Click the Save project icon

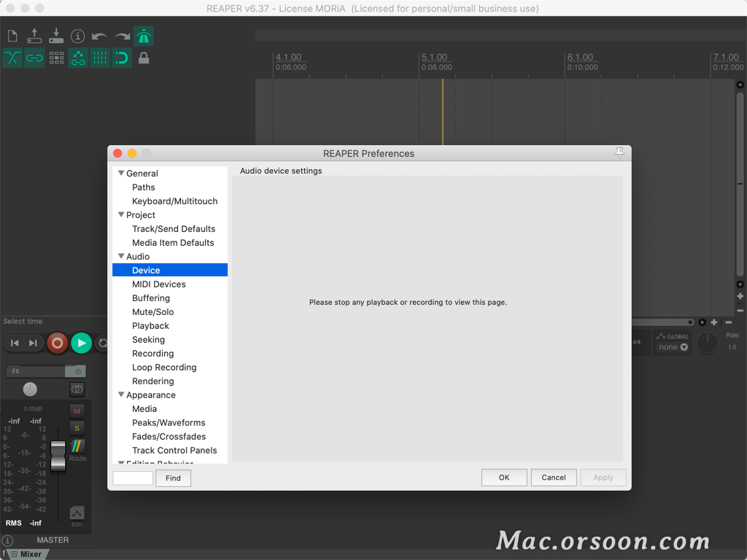pyautogui.click(x=56, y=35)
